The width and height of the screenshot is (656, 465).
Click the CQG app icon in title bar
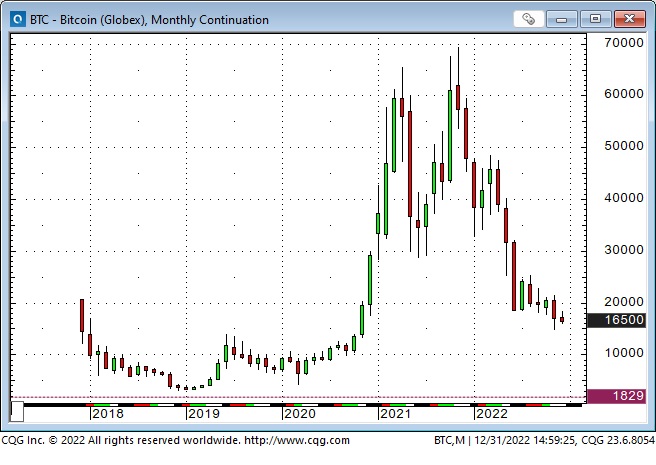click(18, 19)
